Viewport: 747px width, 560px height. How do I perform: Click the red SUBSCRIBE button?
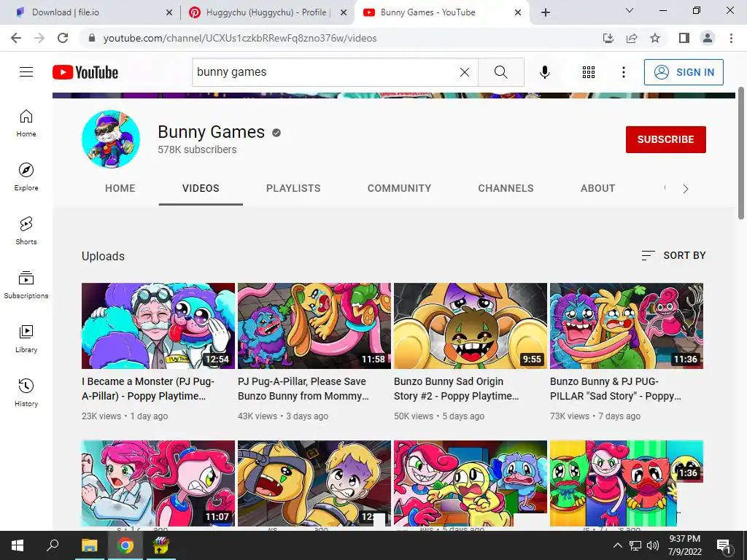[665, 139]
